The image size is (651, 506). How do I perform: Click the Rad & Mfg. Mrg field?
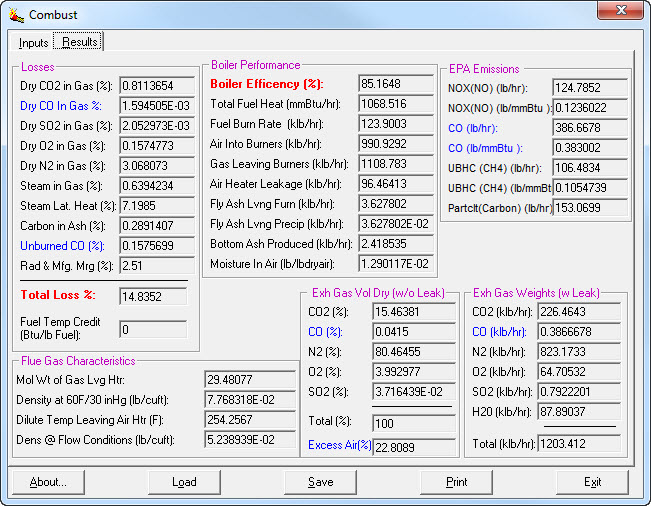tap(157, 266)
